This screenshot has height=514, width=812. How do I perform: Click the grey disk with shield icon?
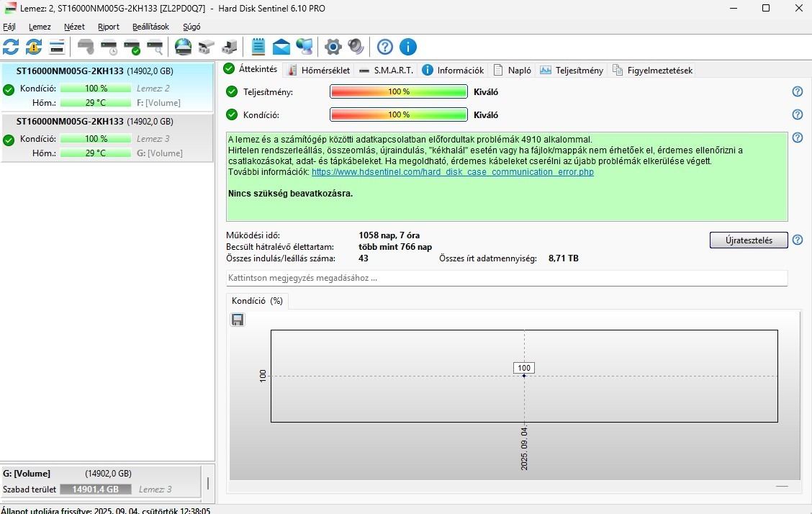coord(86,47)
